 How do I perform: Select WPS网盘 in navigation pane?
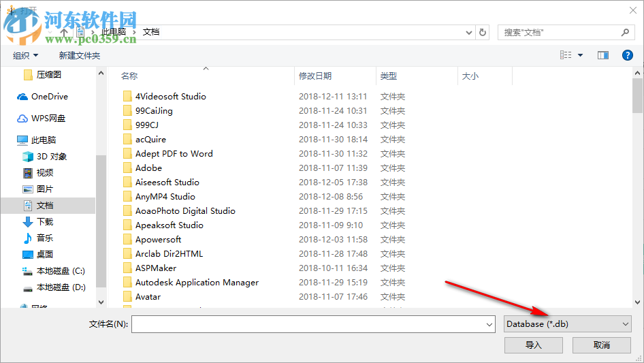pyautogui.click(x=41, y=119)
